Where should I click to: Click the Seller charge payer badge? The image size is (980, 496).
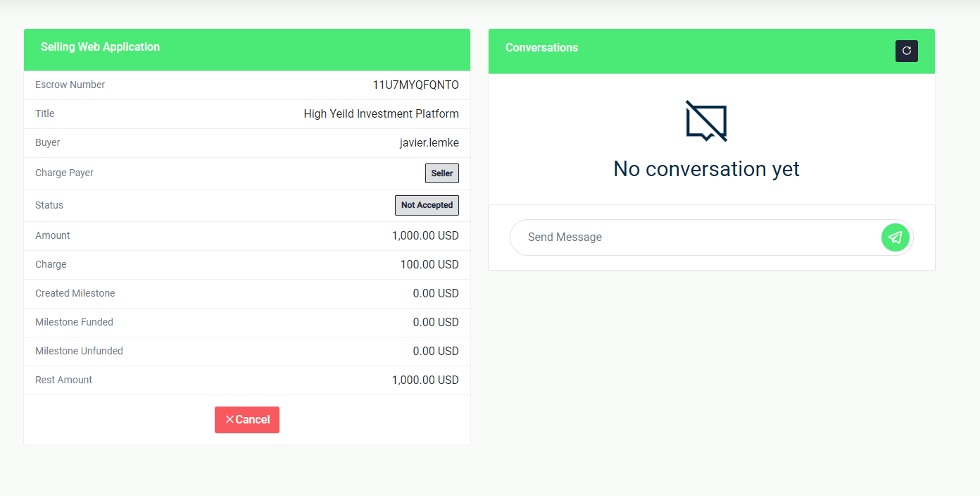441,173
